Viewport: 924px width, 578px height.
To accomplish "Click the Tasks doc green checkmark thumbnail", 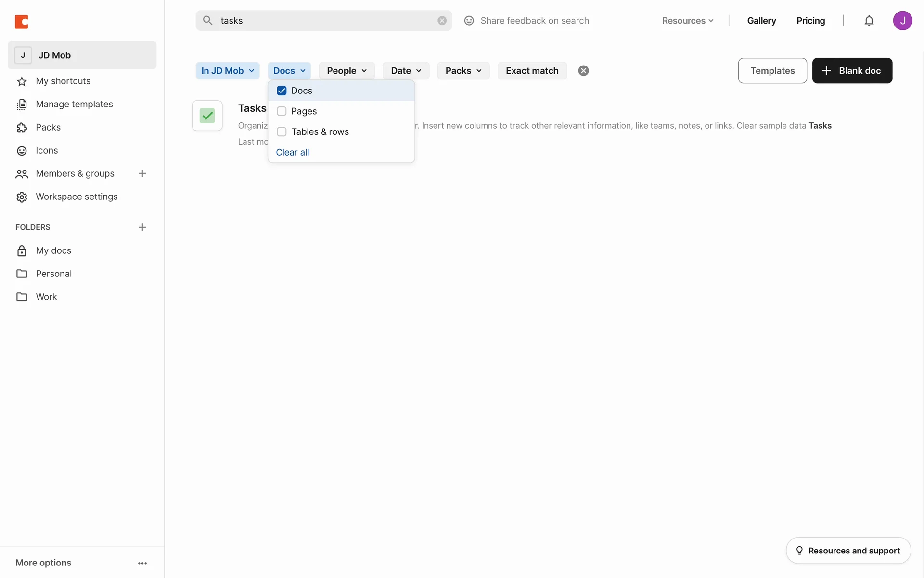I will coord(207,116).
